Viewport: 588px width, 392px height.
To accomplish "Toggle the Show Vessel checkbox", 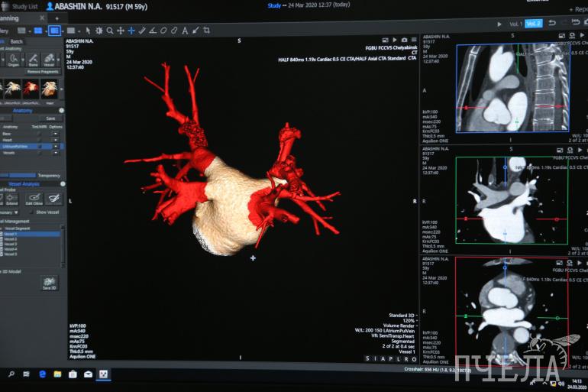I will [x=33, y=212].
